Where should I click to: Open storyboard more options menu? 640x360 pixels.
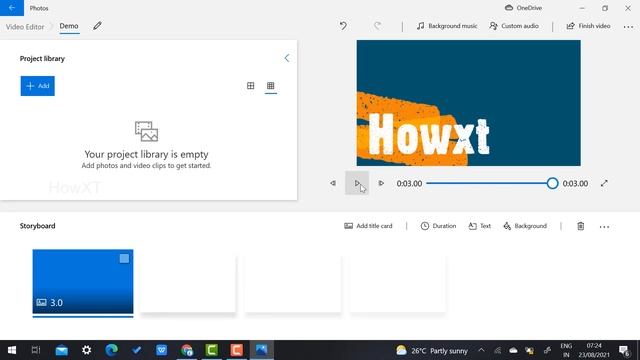pos(604,227)
